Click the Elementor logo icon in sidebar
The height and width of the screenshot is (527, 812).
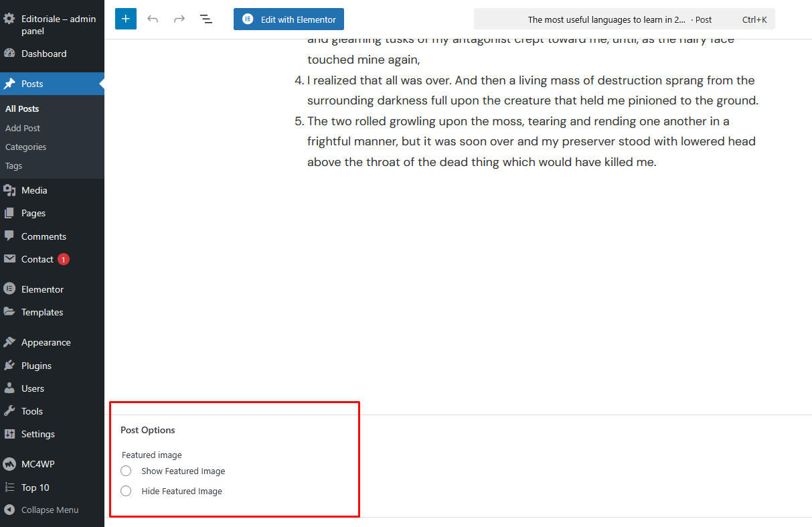(9, 289)
